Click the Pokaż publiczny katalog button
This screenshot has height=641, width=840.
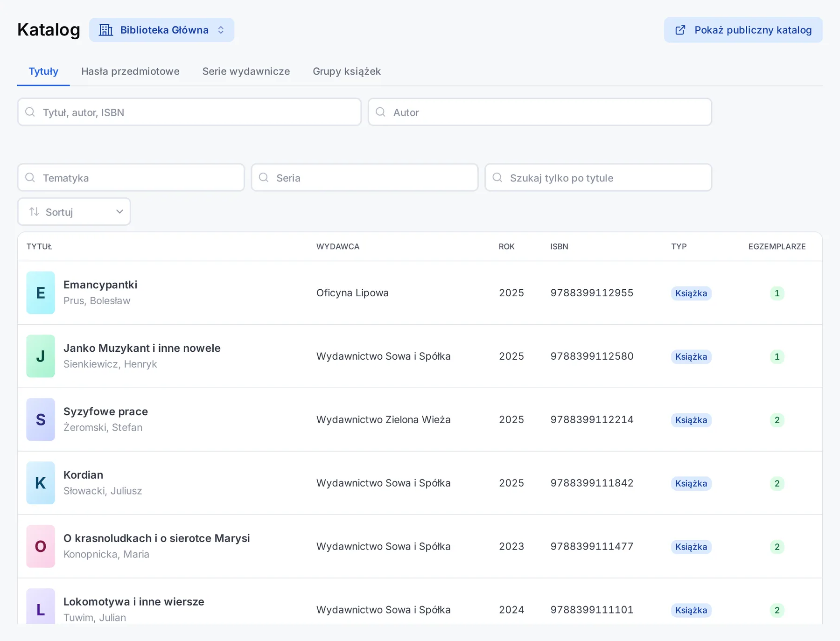click(743, 30)
